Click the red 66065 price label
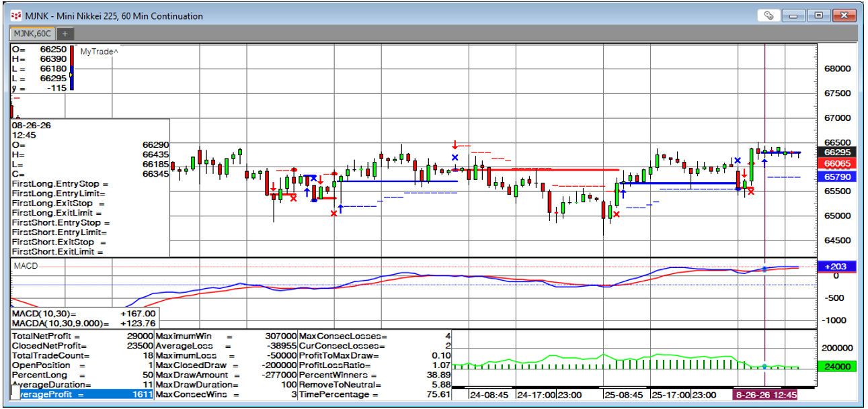Screen dimensions: 868x409 [837, 163]
